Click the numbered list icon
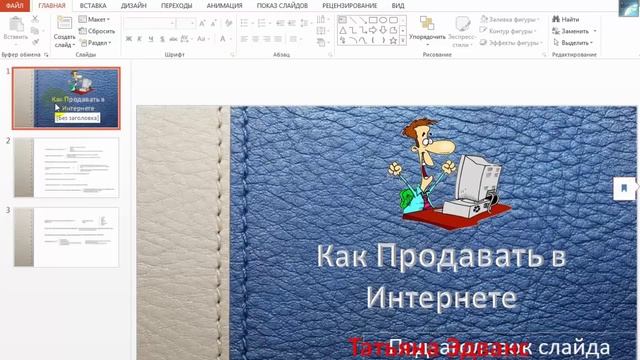The height and width of the screenshot is (360, 640). click(x=262, y=23)
